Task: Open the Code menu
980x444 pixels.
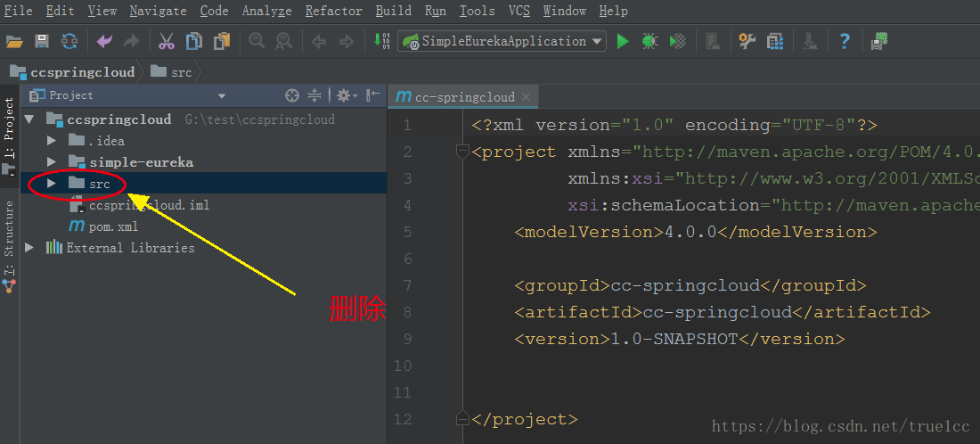Action: pyautogui.click(x=215, y=11)
